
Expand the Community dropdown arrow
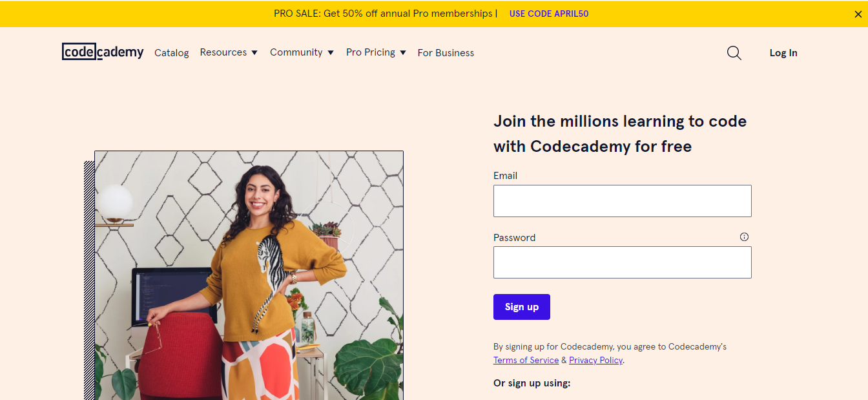pyautogui.click(x=331, y=52)
